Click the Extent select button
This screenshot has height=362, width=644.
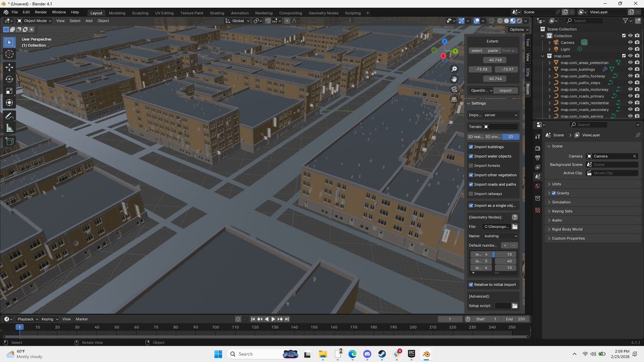[477, 50]
